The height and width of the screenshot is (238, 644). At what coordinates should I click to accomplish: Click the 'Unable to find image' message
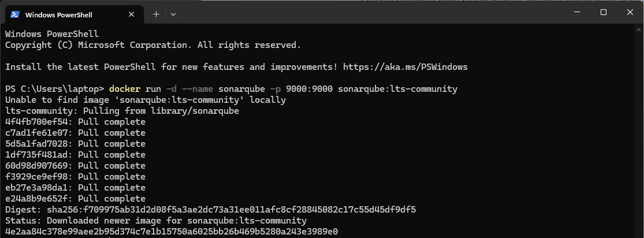point(146,100)
